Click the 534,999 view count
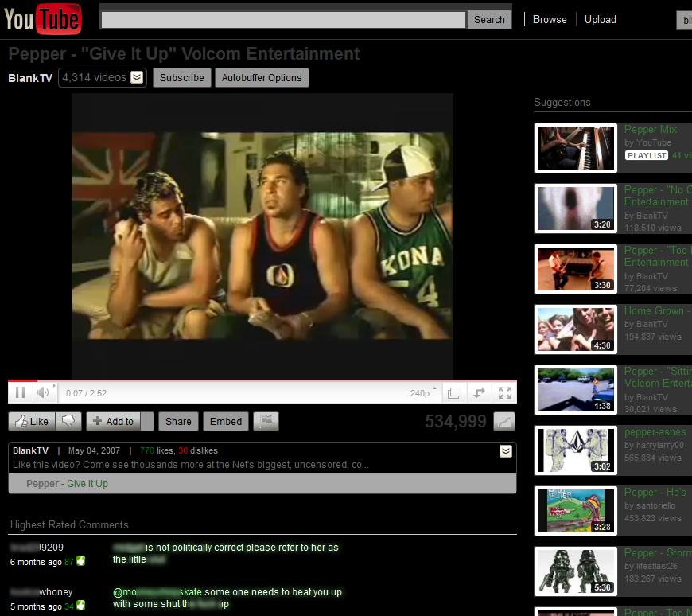Viewport: 692px width, 616px height. click(456, 421)
